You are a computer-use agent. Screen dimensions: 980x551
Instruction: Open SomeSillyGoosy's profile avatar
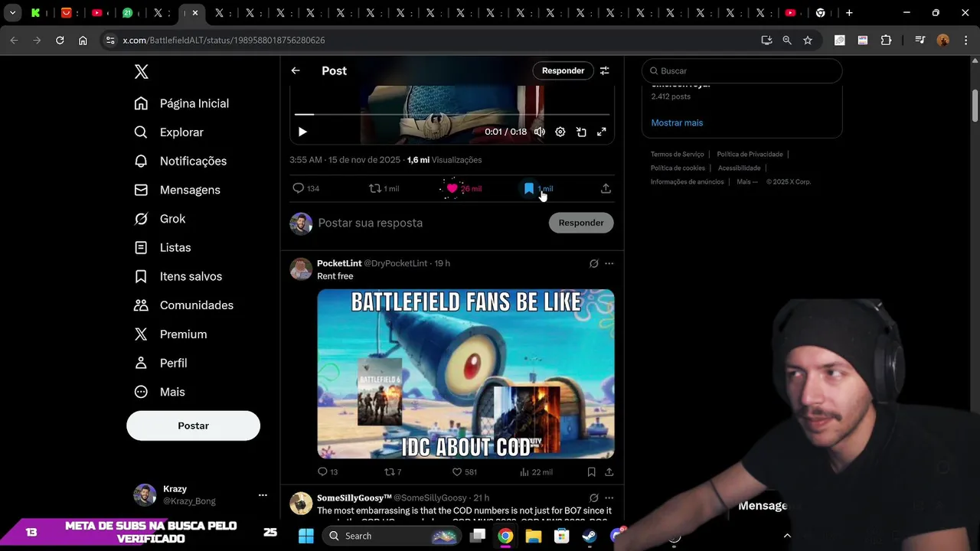click(301, 504)
